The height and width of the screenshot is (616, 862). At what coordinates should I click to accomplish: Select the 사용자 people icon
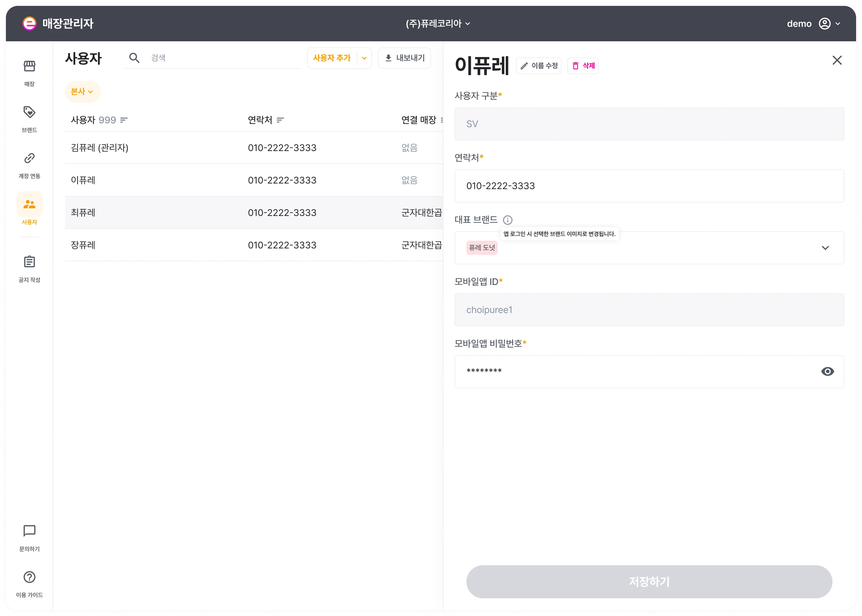[x=29, y=204]
